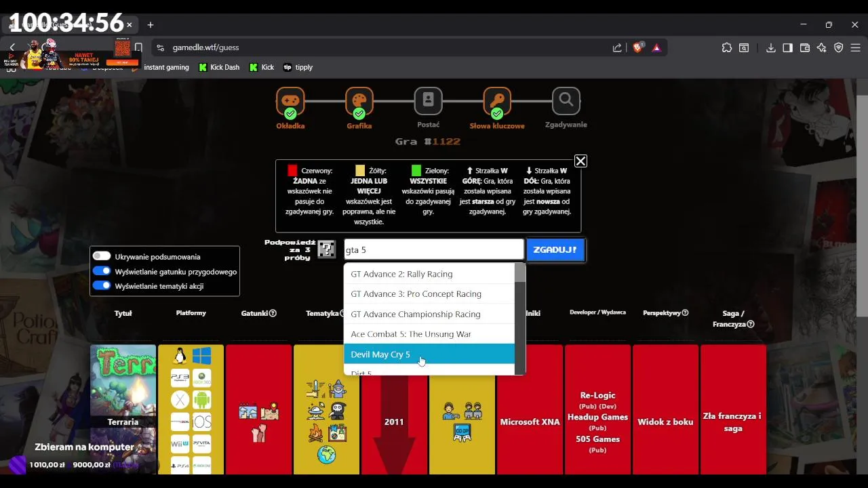Open the browser extensions puzzle icon
868x488 pixels.
pyautogui.click(x=727, y=47)
